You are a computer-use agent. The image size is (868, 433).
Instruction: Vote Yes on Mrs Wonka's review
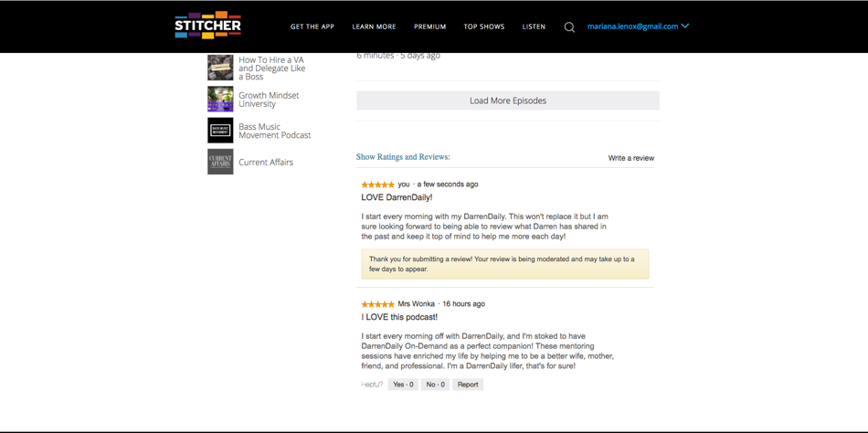[x=403, y=385]
